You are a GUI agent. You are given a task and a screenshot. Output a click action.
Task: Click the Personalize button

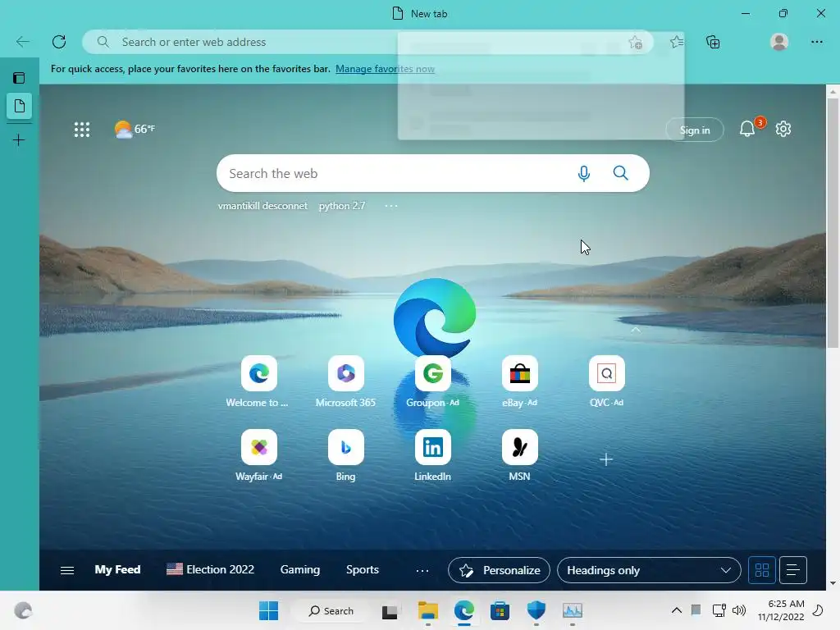[499, 570]
